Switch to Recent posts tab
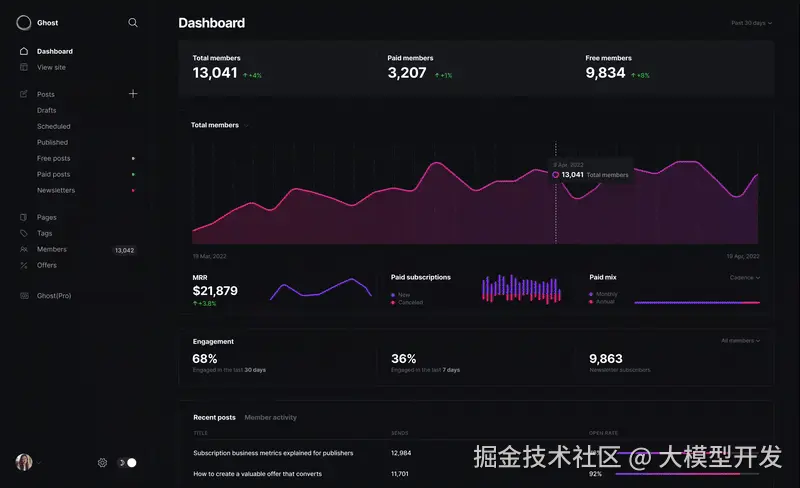This screenshot has height=488, width=800. 214,417
